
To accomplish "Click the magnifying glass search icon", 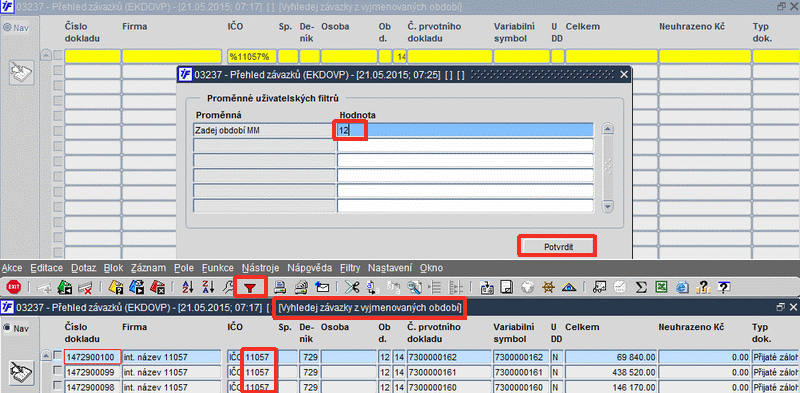I will coord(414,287).
